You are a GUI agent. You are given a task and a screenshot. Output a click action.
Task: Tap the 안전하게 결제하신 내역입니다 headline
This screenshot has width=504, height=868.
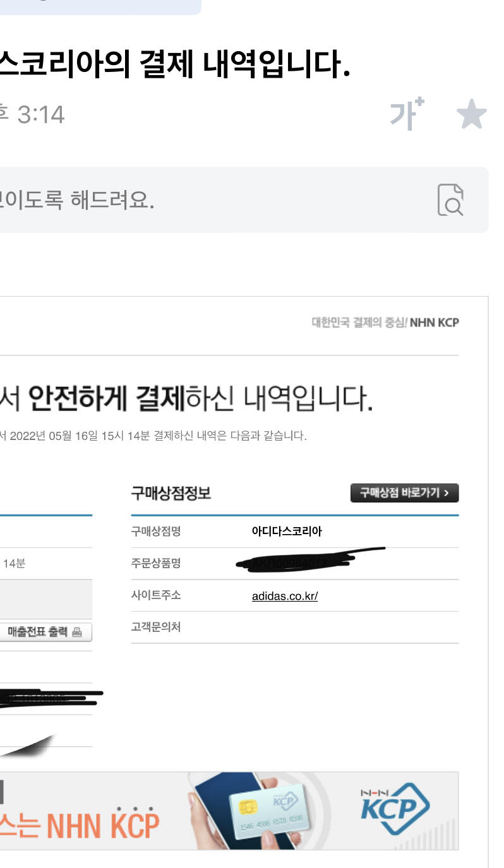pos(186,398)
